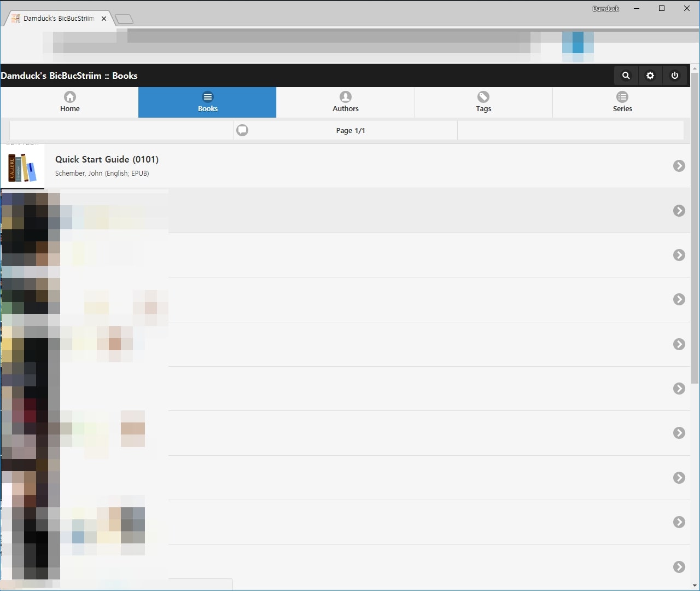The height and width of the screenshot is (591, 700).
Task: Click the Page 1/1 indicator
Action: (x=351, y=130)
